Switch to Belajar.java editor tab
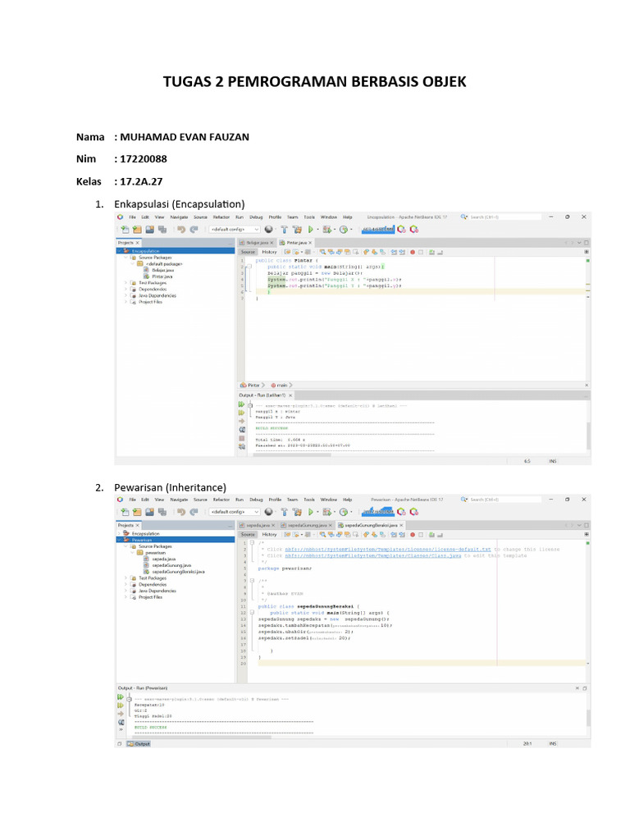 point(257,243)
